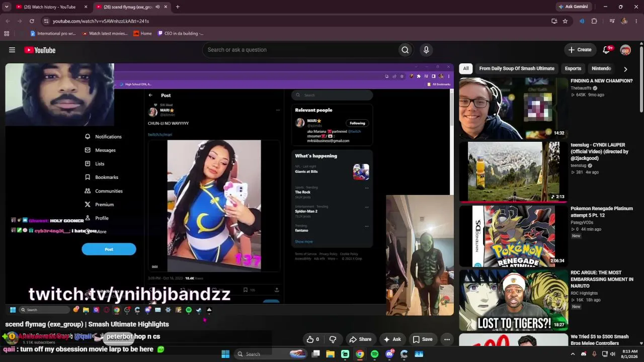Open RDC ARGUE Naruto video thumbnail
Viewport: 644px width, 362px height.
click(513, 300)
